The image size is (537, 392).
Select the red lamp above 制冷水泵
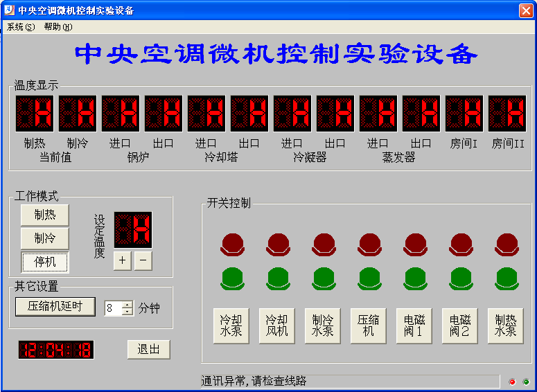(x=324, y=243)
